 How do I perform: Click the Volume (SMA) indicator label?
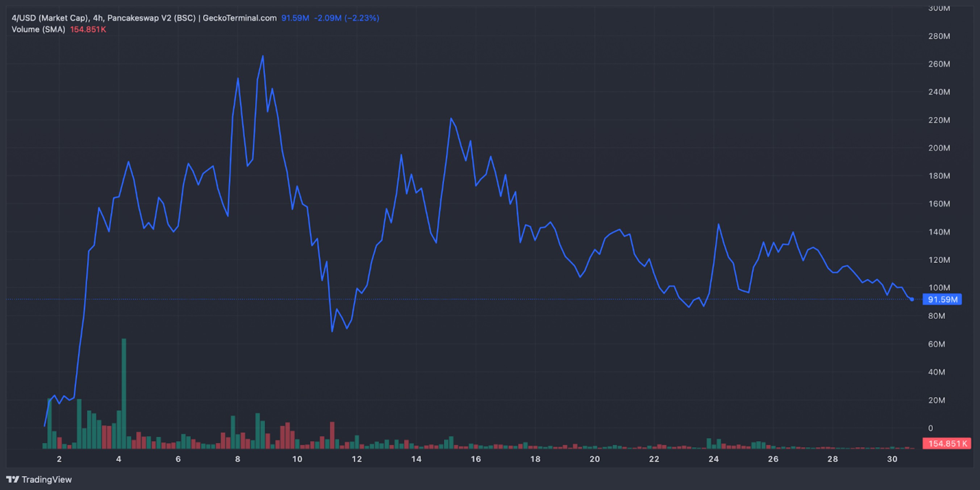coord(38,29)
